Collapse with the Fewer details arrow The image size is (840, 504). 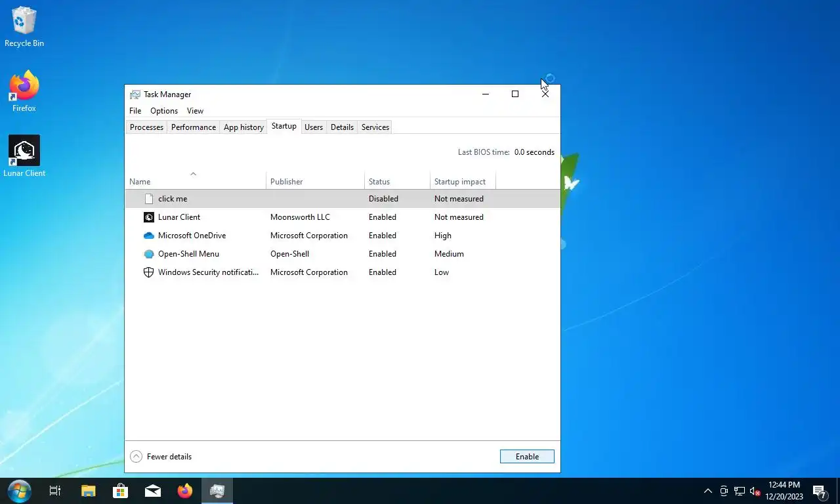pos(136,457)
